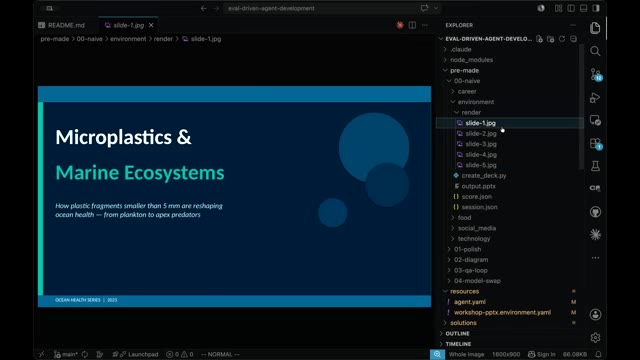Viewport: 640px width, 360px height.
Task: Click Whole Image zoom status entry
Action: tap(467, 354)
